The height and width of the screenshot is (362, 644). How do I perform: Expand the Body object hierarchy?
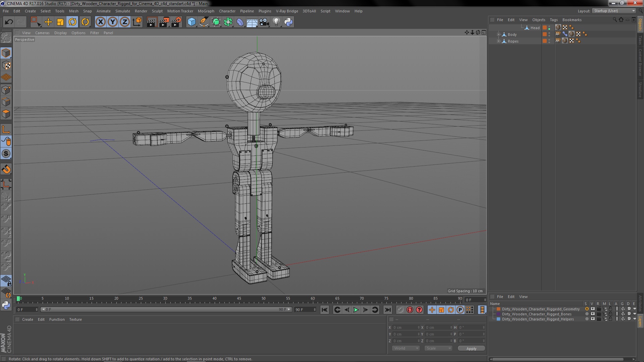[x=498, y=35]
